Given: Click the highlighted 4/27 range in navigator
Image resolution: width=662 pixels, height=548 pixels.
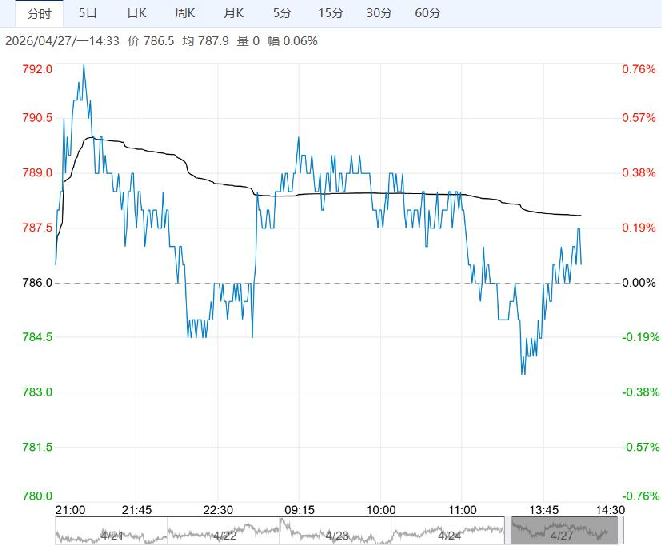Looking at the screenshot, I should (558, 531).
